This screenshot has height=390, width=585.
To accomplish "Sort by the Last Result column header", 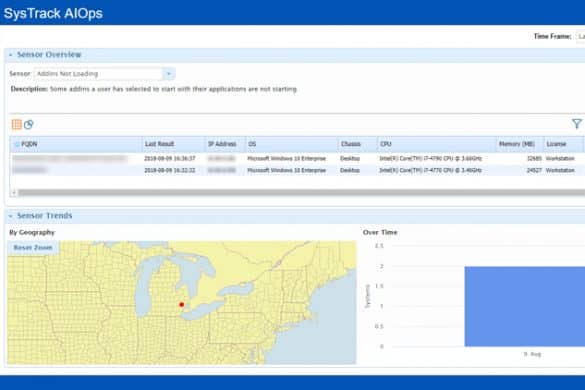I will point(174,144).
